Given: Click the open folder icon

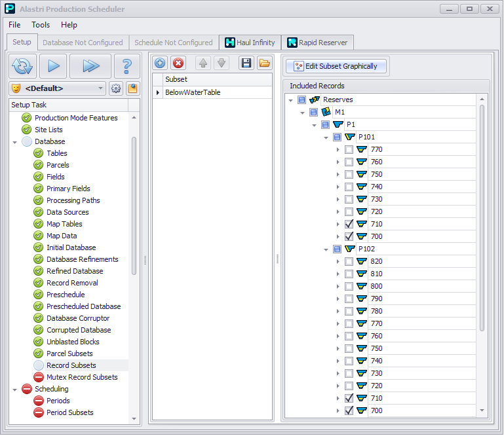Looking at the screenshot, I should [x=263, y=64].
